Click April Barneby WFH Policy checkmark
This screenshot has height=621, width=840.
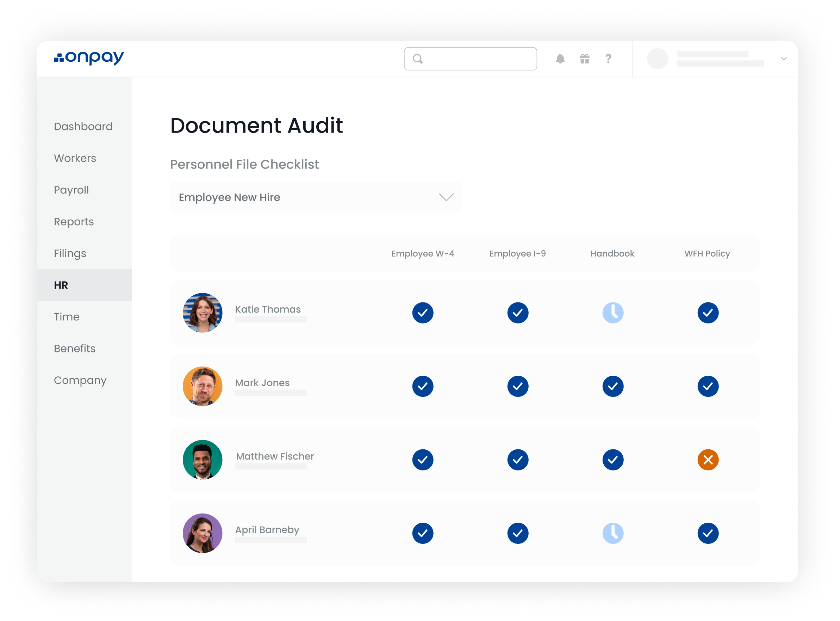(708, 533)
